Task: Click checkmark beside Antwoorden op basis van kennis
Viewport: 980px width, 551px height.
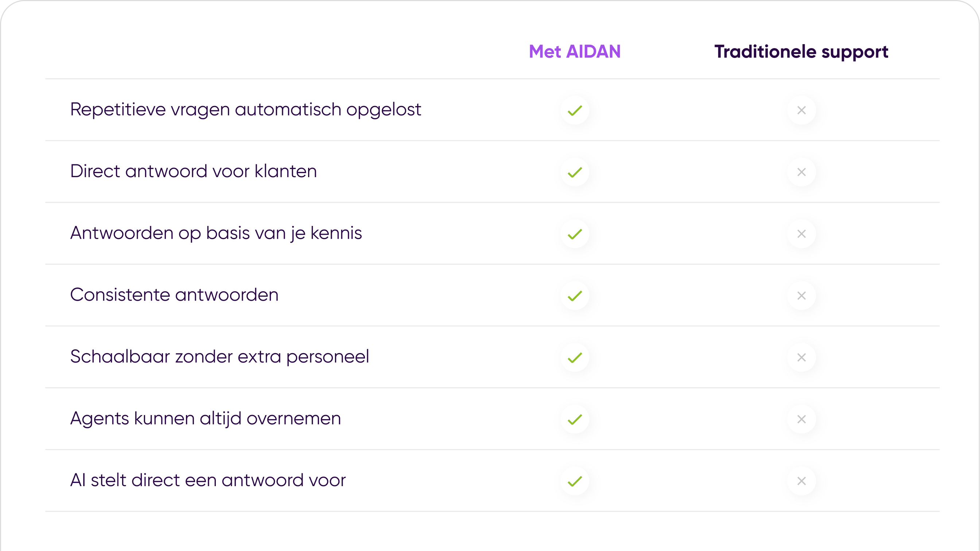Action: pyautogui.click(x=575, y=234)
